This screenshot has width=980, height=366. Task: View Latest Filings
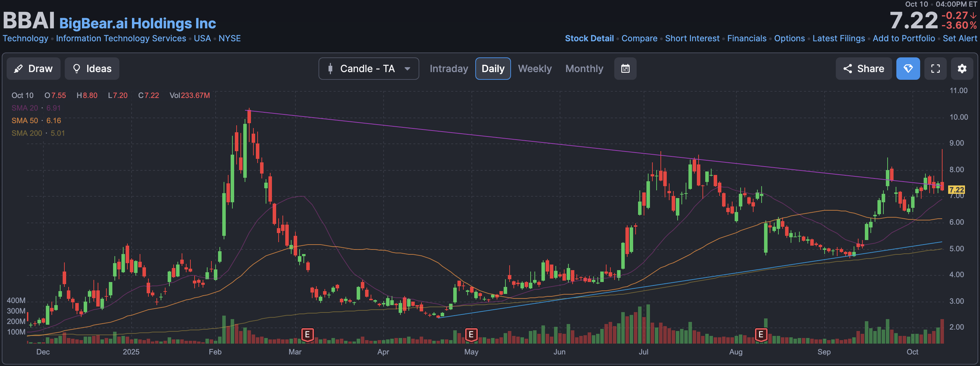click(x=839, y=38)
